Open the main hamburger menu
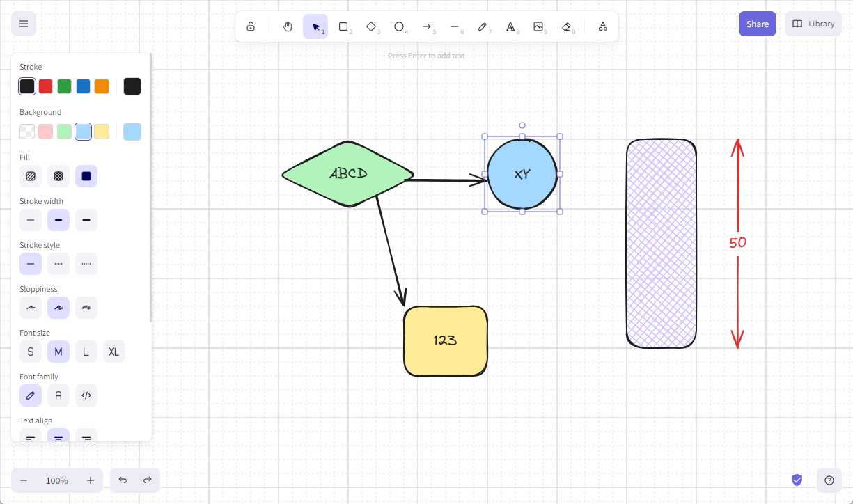 point(24,24)
